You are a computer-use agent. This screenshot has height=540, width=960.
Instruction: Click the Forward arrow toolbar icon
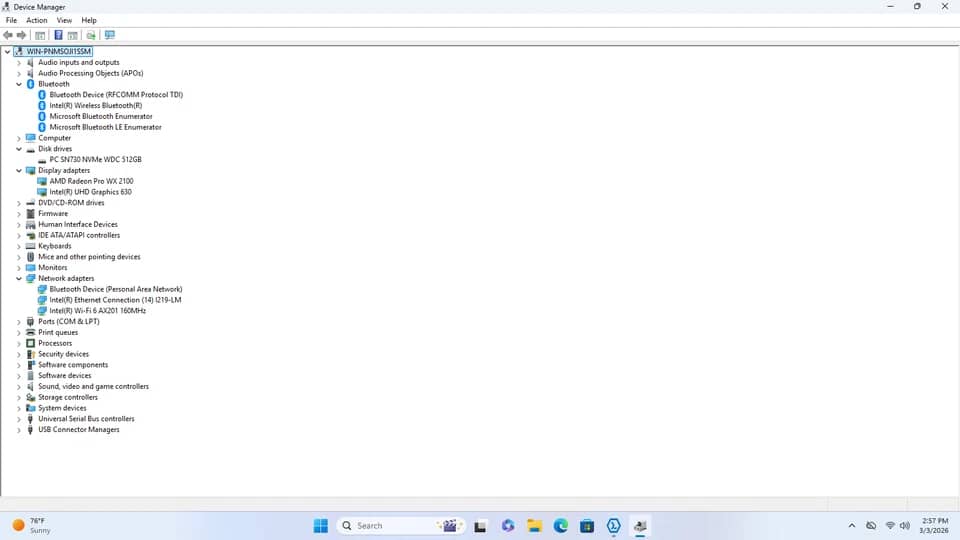point(21,35)
